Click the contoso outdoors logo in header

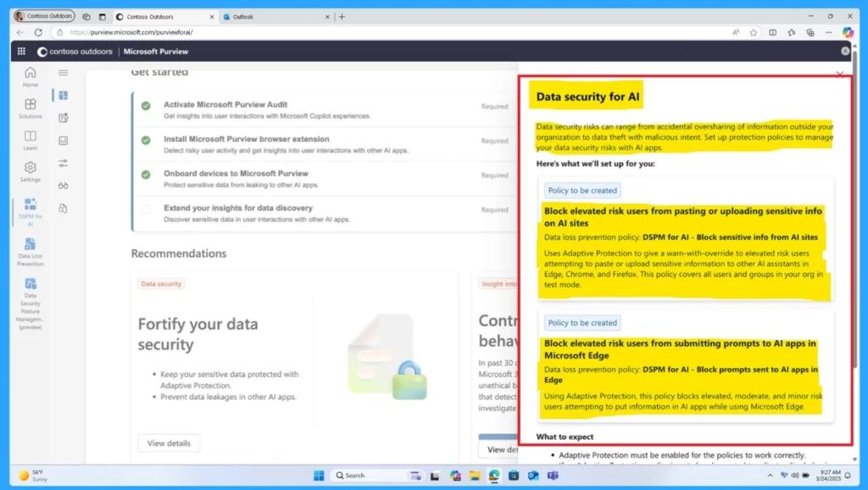(75, 52)
